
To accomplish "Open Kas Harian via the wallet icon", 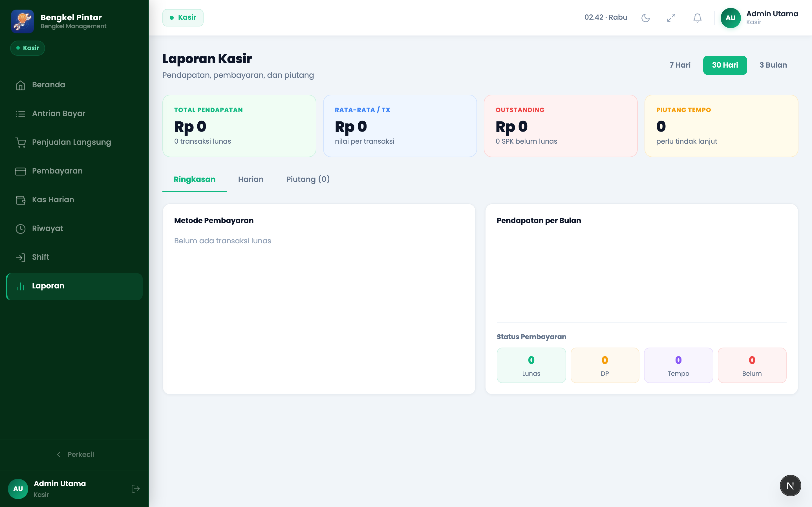I will click(21, 200).
